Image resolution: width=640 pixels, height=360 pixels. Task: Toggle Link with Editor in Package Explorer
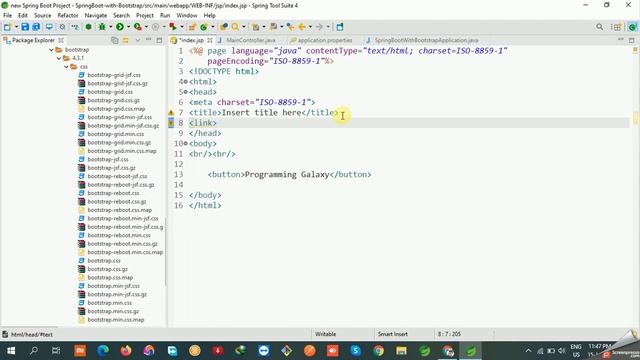pyautogui.click(x=126, y=40)
